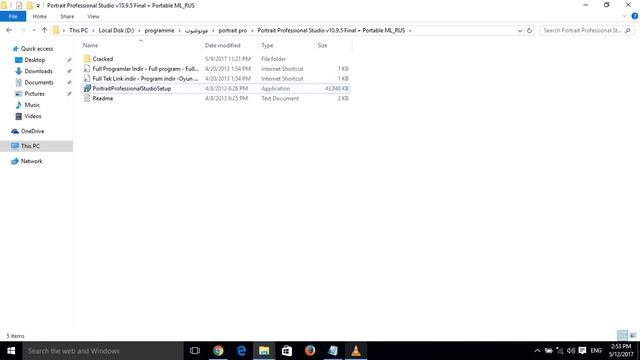The image size is (640, 360).
Task: Click 'This PC' in the address bar
Action: (x=78, y=30)
